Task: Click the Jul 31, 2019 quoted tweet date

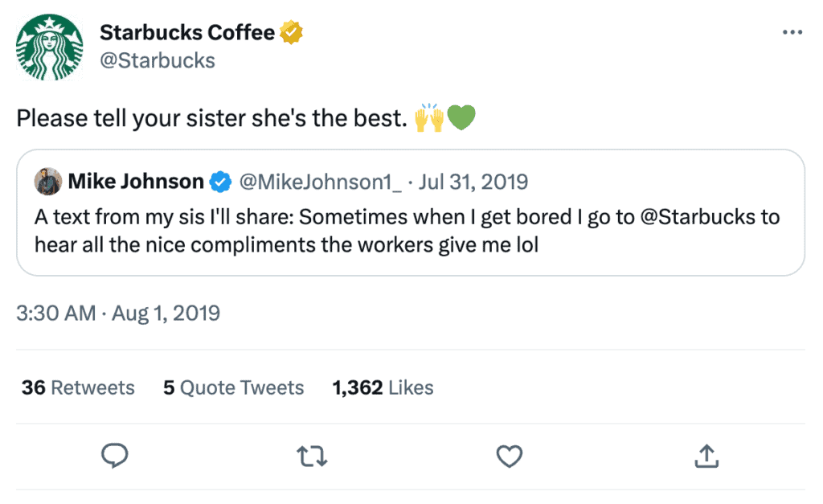Action: pos(473,182)
